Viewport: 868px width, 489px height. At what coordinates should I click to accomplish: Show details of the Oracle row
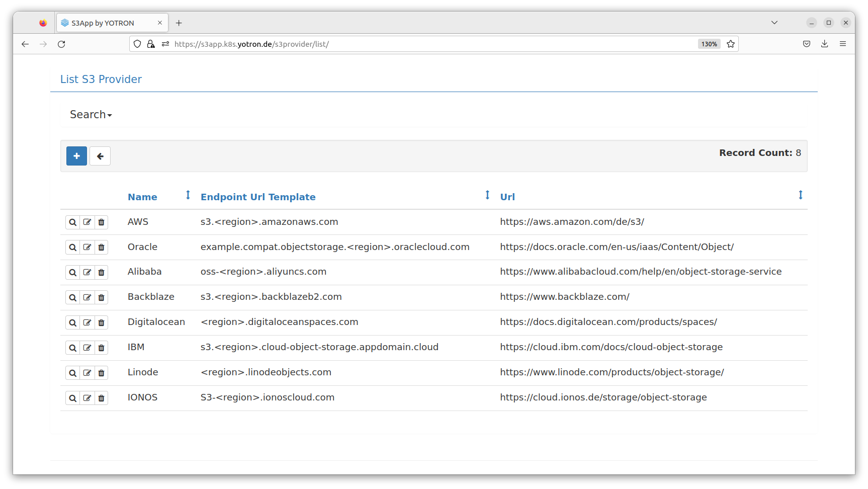coord(73,248)
